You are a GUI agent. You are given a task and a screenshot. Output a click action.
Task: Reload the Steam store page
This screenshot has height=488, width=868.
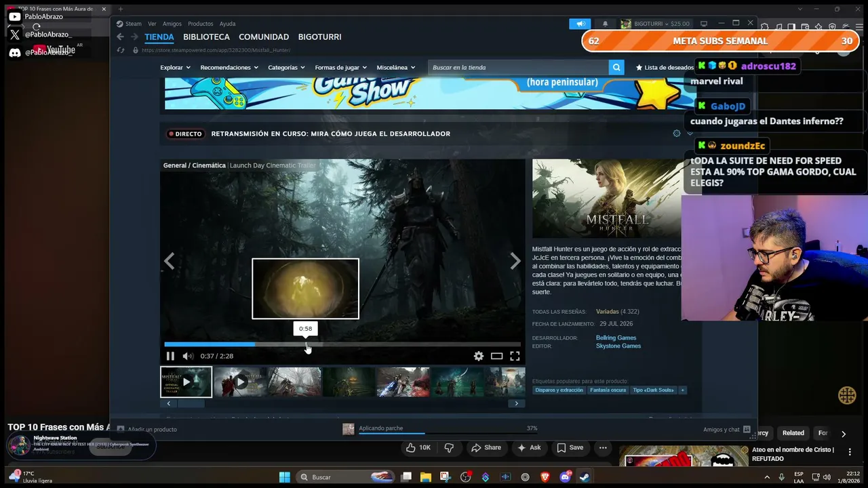(x=121, y=50)
